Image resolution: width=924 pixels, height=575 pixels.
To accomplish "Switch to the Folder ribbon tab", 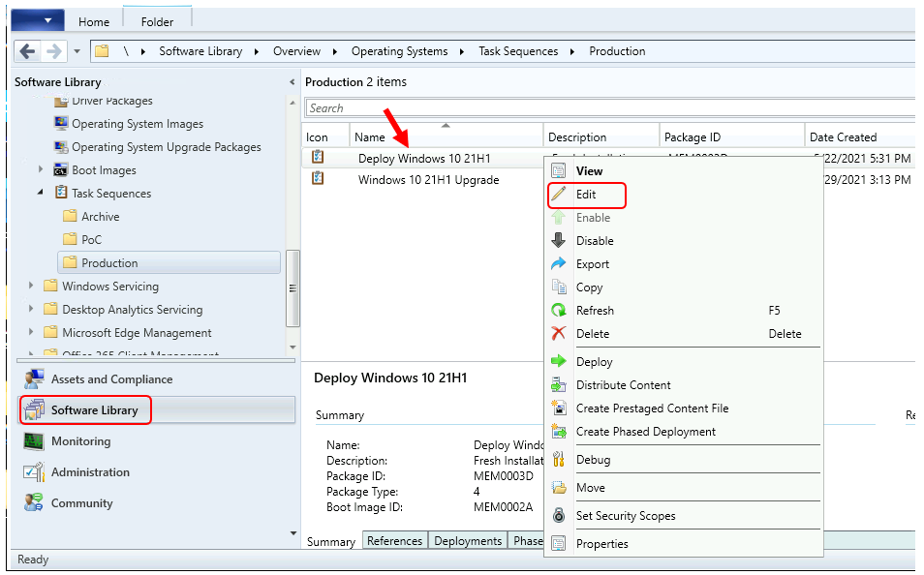I will (157, 22).
